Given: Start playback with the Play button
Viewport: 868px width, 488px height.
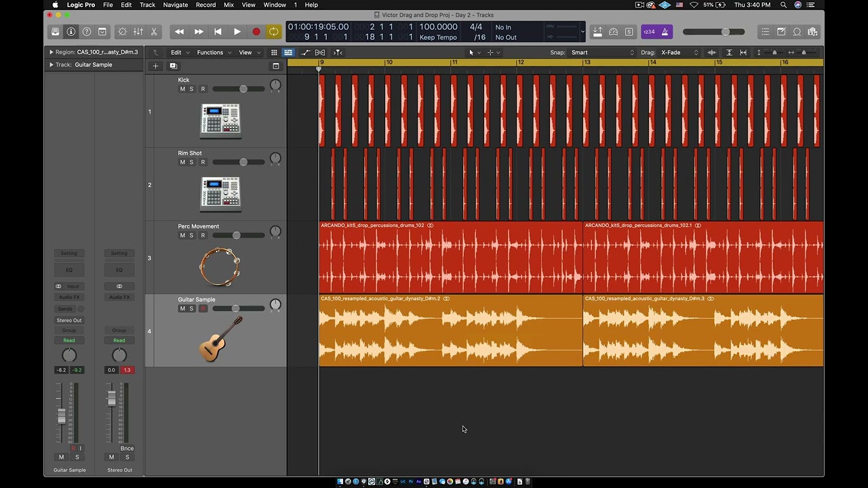Looking at the screenshot, I should (237, 32).
